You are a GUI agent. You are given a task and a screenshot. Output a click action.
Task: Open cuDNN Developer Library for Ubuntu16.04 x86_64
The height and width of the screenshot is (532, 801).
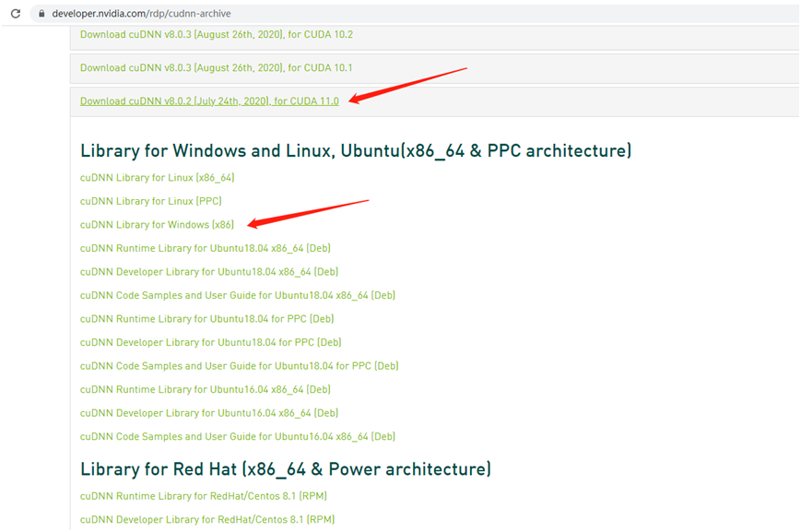209,413
